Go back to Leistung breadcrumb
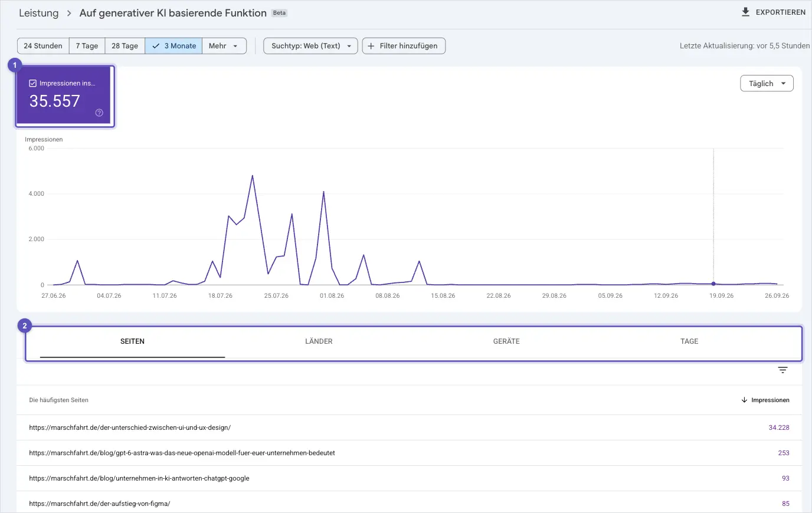Image resolution: width=812 pixels, height=513 pixels. pos(39,13)
